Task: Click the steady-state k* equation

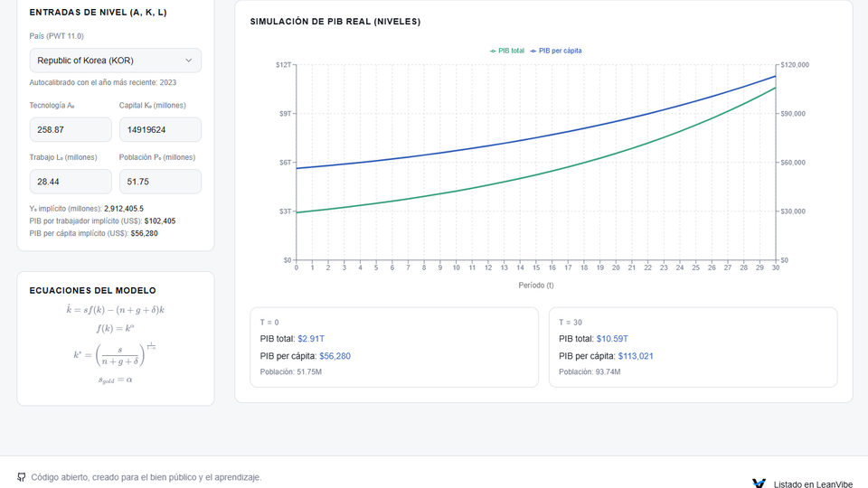Action: click(x=115, y=353)
